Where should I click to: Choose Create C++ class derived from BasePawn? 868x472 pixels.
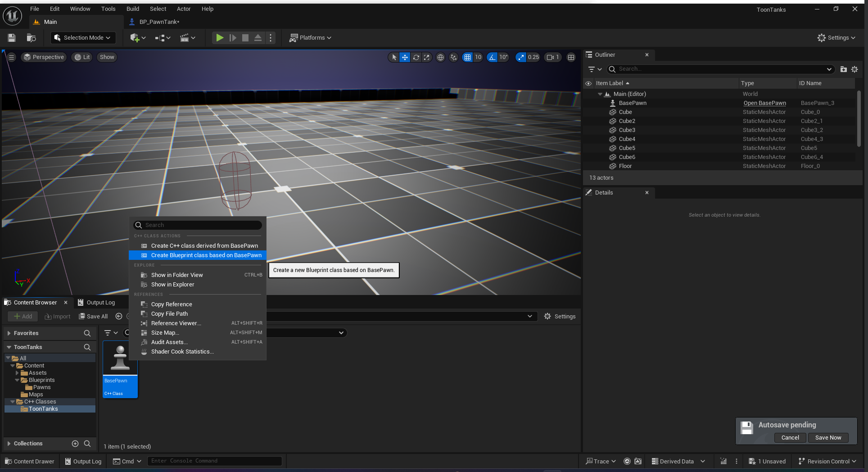coord(198,246)
